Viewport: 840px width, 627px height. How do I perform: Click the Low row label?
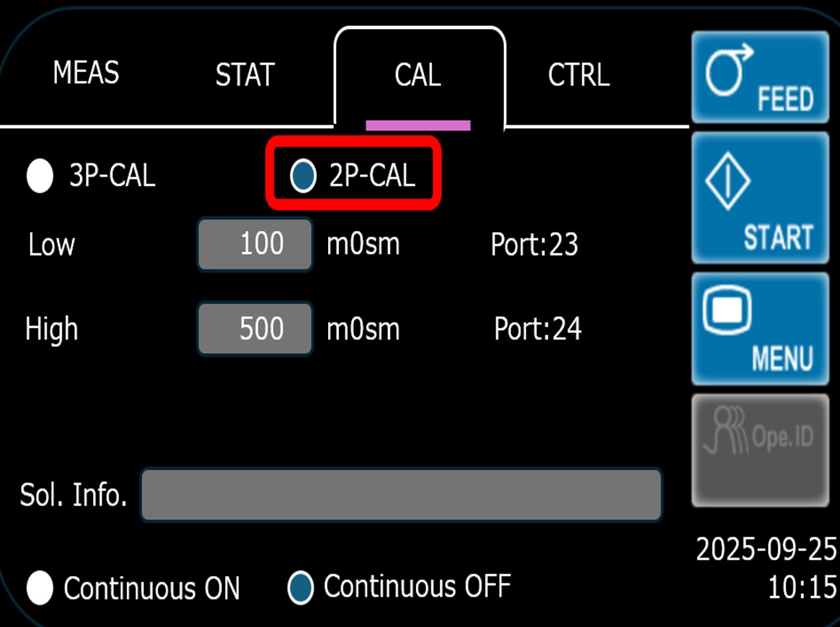click(52, 245)
